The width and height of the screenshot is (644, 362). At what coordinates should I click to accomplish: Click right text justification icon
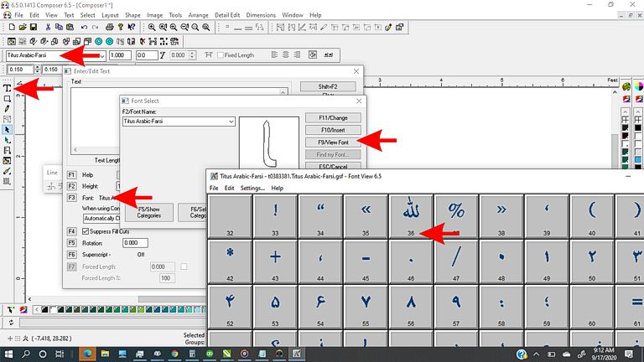pos(297,54)
